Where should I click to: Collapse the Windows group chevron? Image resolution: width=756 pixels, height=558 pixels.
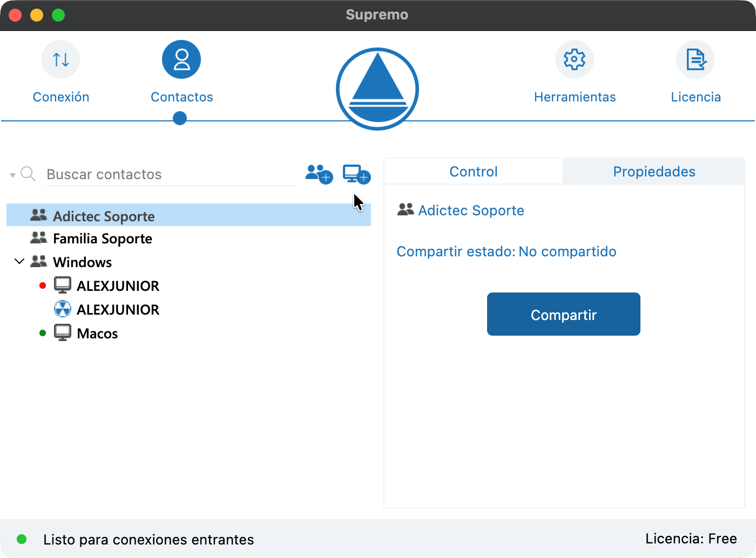19,262
